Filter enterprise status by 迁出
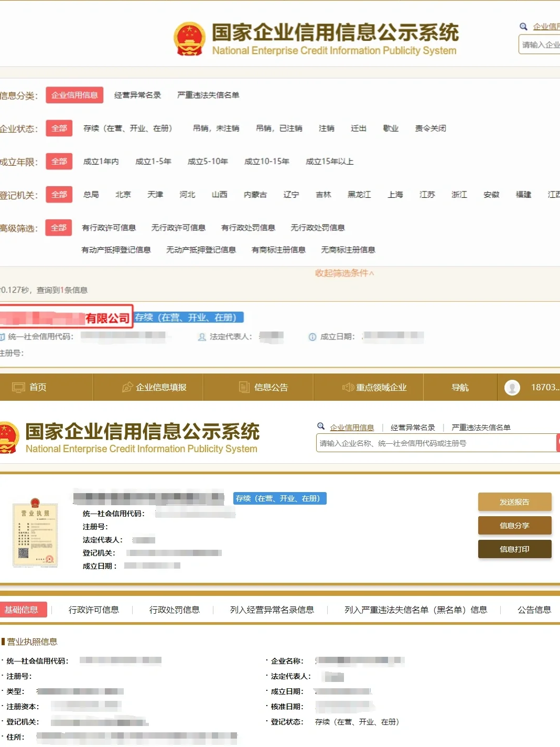Image resolution: width=560 pixels, height=747 pixels. tap(359, 128)
